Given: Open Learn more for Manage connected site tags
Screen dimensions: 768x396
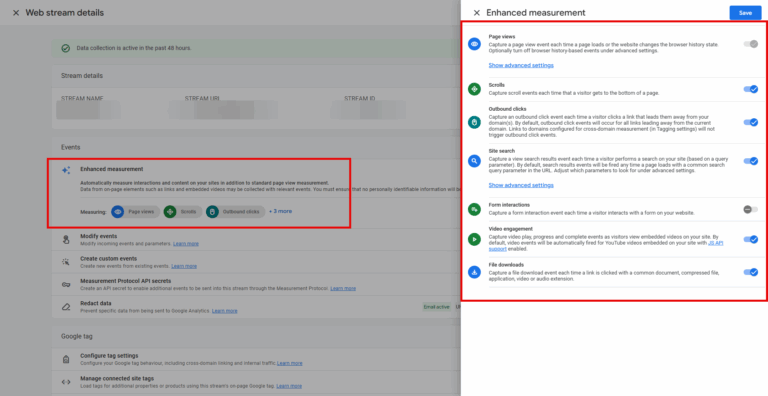Looking at the screenshot, I should (289, 386).
